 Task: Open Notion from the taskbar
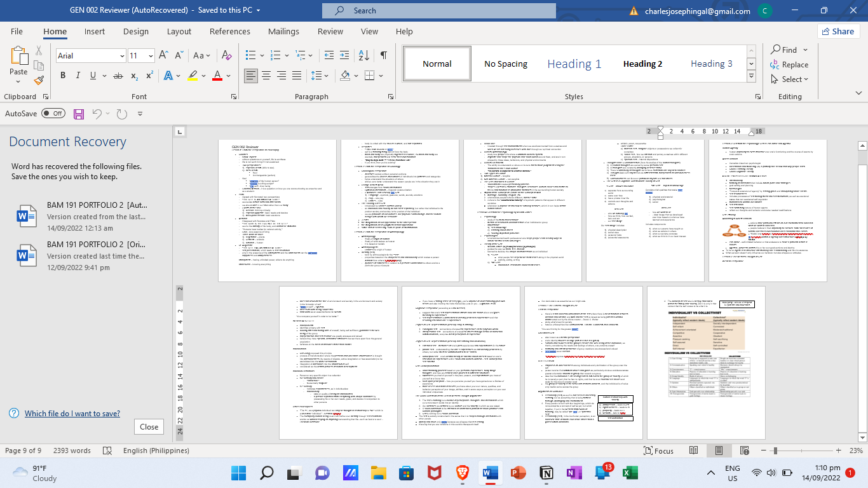pos(546,473)
